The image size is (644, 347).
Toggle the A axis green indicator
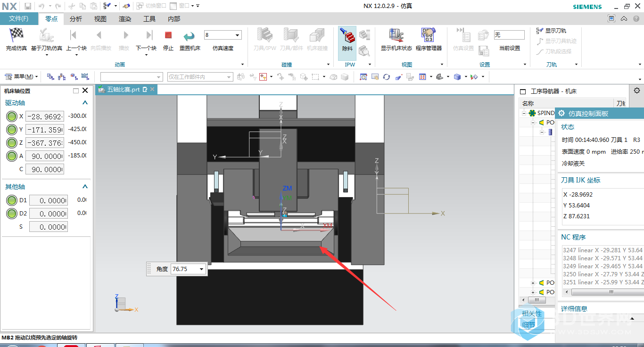click(11, 156)
